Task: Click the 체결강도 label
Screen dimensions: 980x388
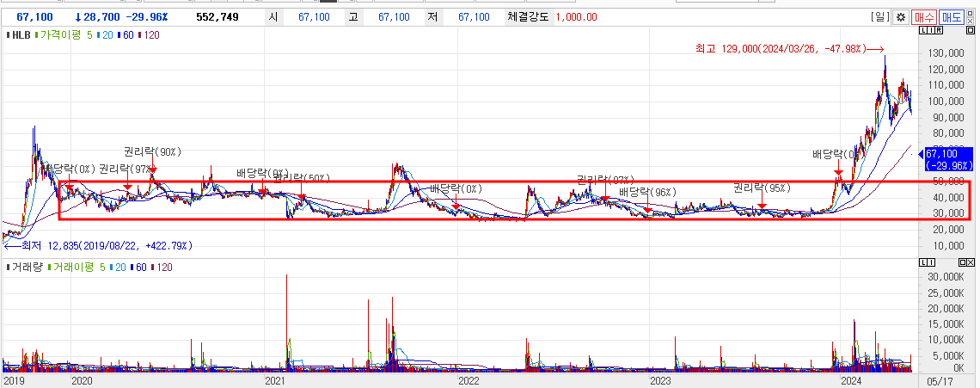Action: click(529, 17)
